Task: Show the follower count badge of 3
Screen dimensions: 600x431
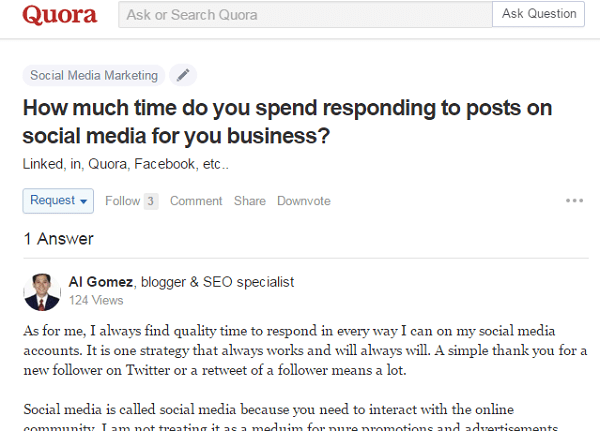Action: click(151, 201)
